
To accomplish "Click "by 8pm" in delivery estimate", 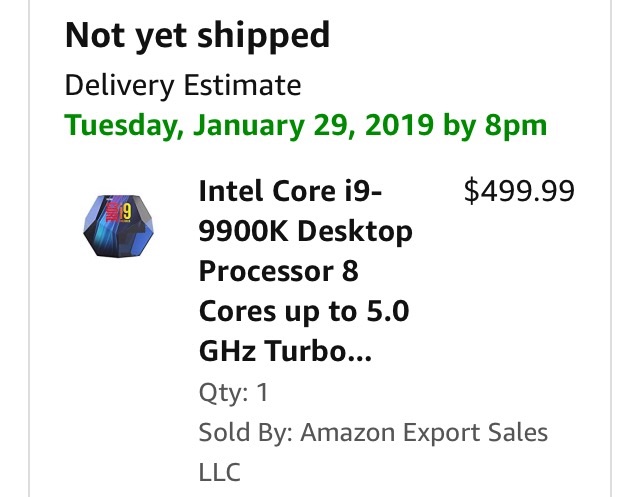I will pyautogui.click(x=495, y=125).
